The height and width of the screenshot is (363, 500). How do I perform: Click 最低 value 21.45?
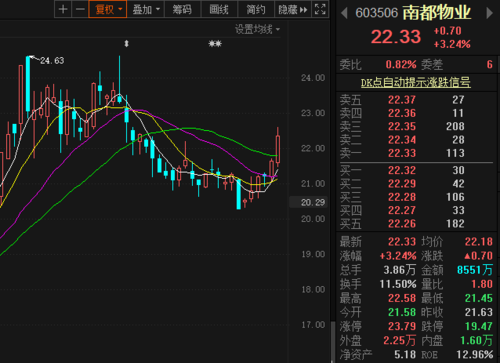click(x=479, y=298)
